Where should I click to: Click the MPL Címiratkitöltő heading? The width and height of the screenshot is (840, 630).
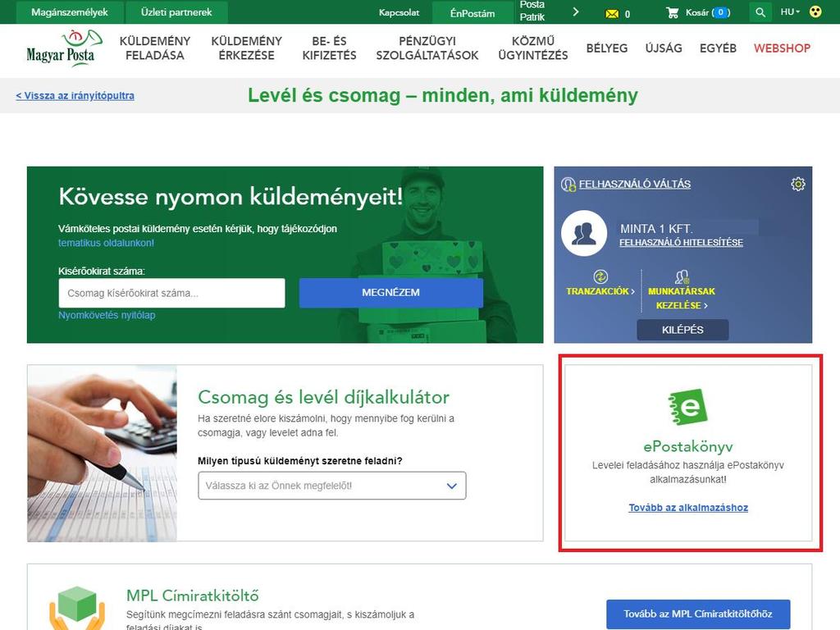click(192, 596)
